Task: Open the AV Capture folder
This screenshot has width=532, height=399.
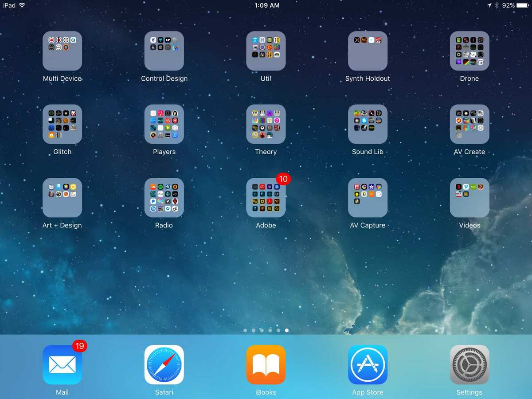Action: [x=368, y=198]
